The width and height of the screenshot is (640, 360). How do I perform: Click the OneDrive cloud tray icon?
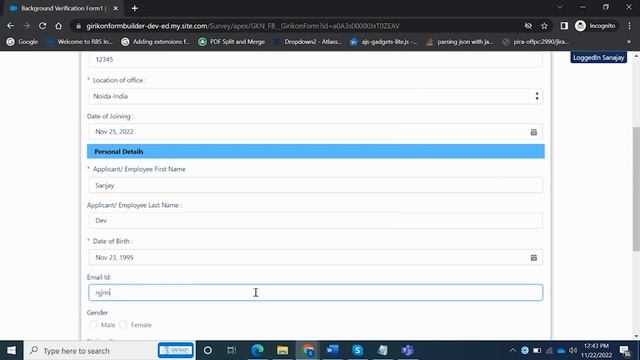pyautogui.click(x=561, y=350)
